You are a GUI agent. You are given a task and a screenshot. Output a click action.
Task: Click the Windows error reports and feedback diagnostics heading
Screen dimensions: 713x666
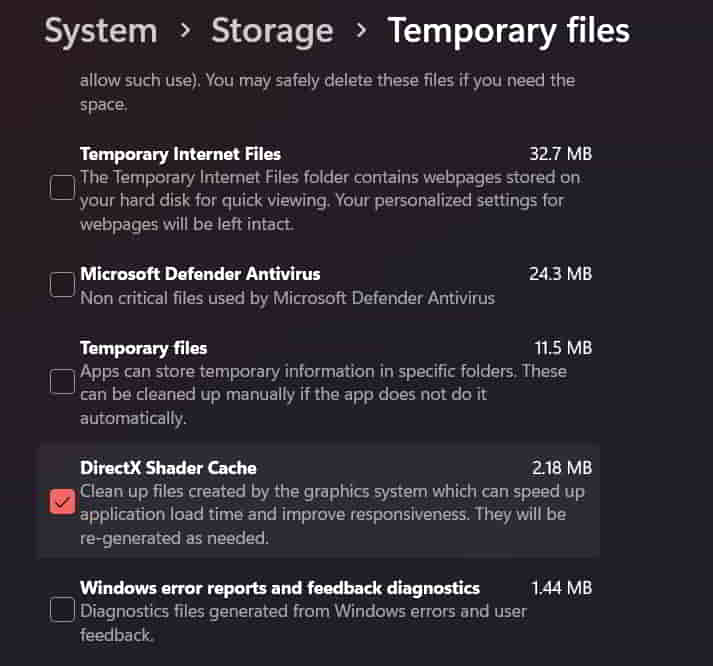click(280, 587)
